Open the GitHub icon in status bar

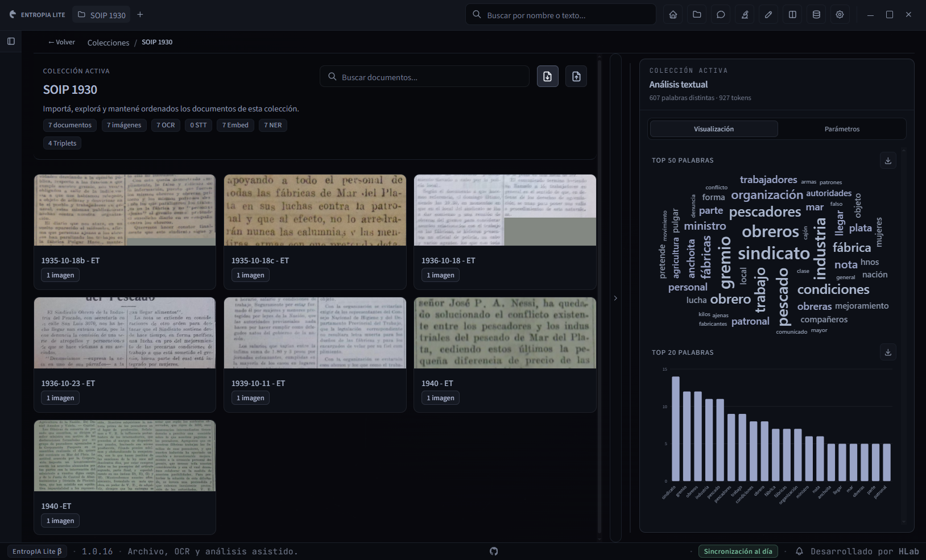tap(494, 551)
